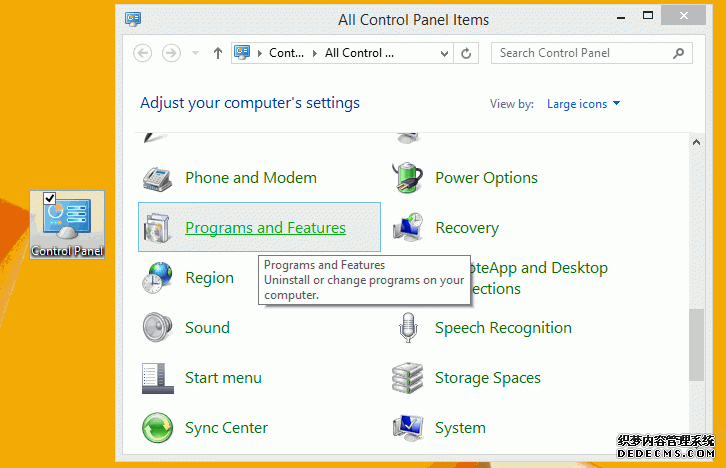The height and width of the screenshot is (468, 726).
Task: Click the window title bar Control Panel icon
Action: tap(133, 19)
